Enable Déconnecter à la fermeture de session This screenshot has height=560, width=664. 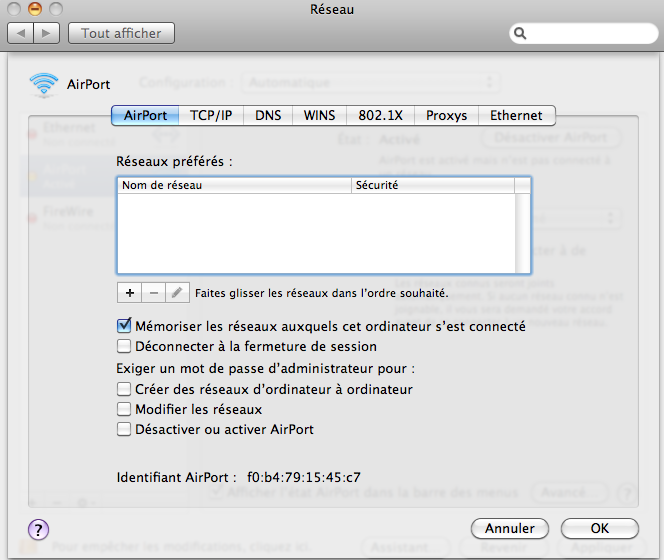point(124,346)
